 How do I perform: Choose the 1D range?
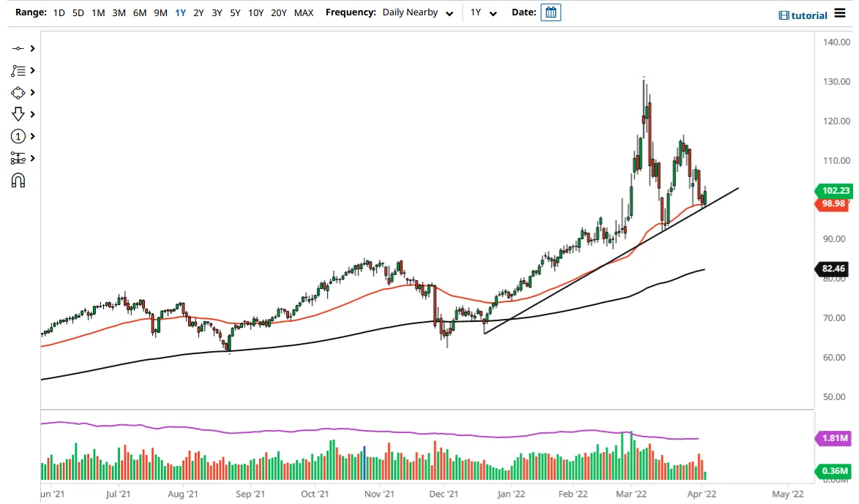coord(59,12)
